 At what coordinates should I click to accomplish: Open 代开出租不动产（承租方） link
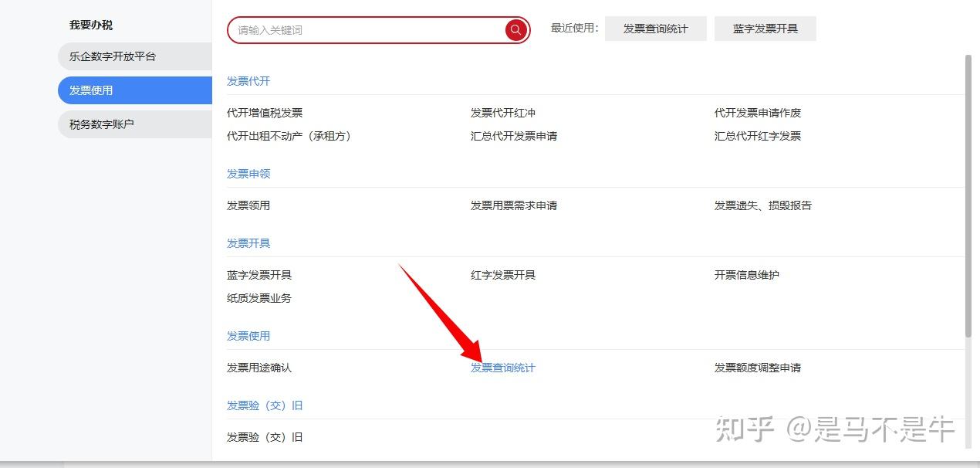point(289,136)
